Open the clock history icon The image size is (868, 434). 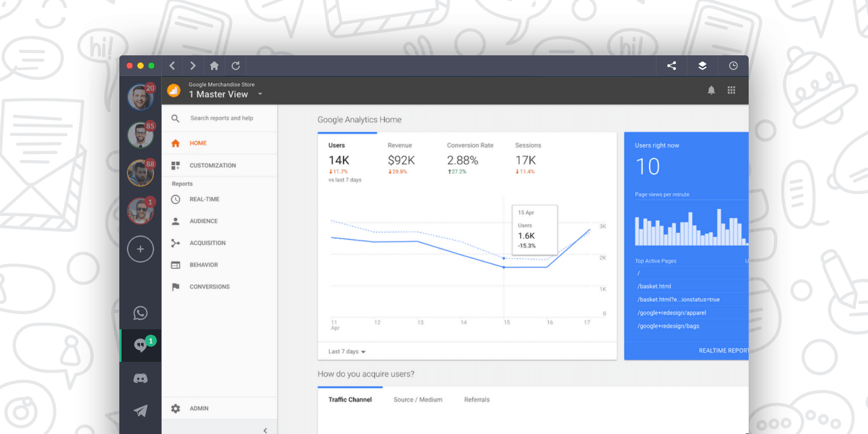[x=733, y=66]
